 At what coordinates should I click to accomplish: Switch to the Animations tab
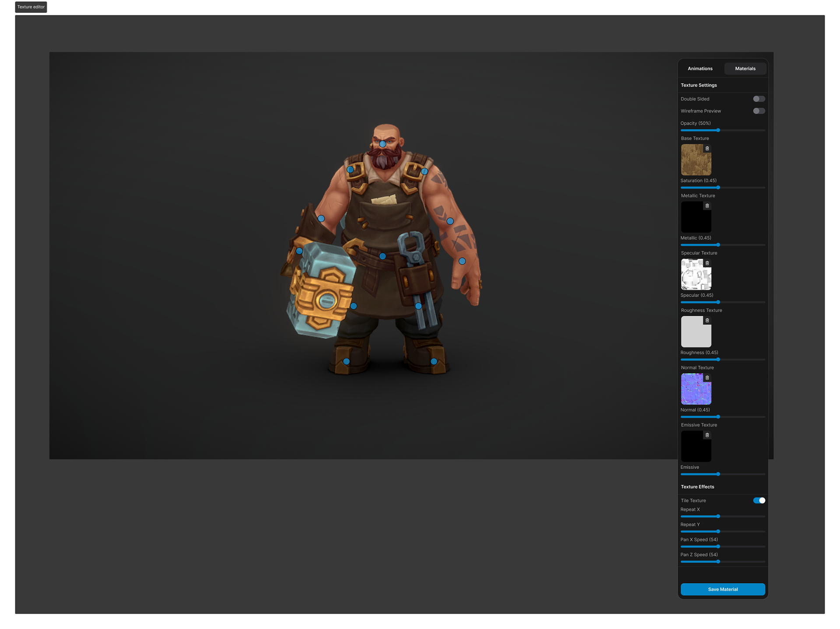pos(700,69)
